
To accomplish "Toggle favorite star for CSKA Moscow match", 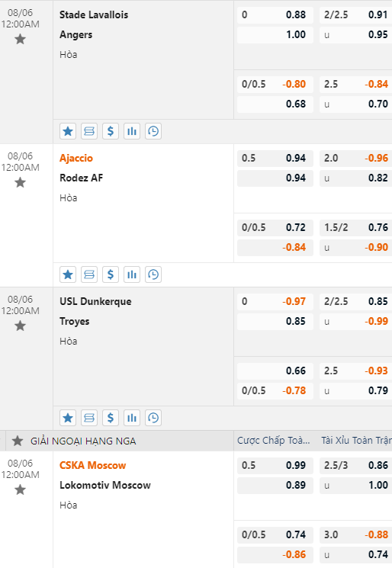I will point(21,489).
